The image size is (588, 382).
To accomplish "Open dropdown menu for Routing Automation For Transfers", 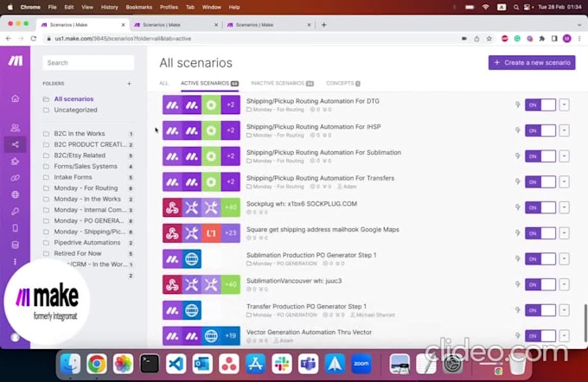I will 564,181.
